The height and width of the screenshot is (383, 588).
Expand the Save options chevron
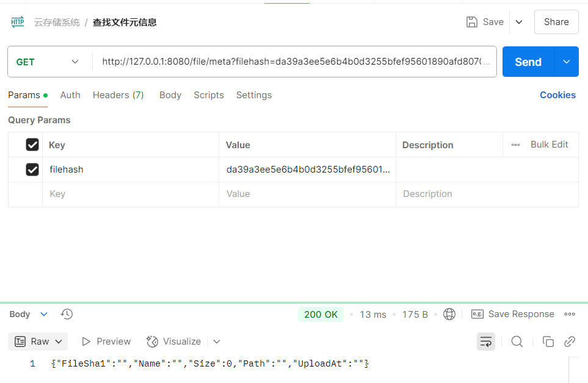[519, 22]
